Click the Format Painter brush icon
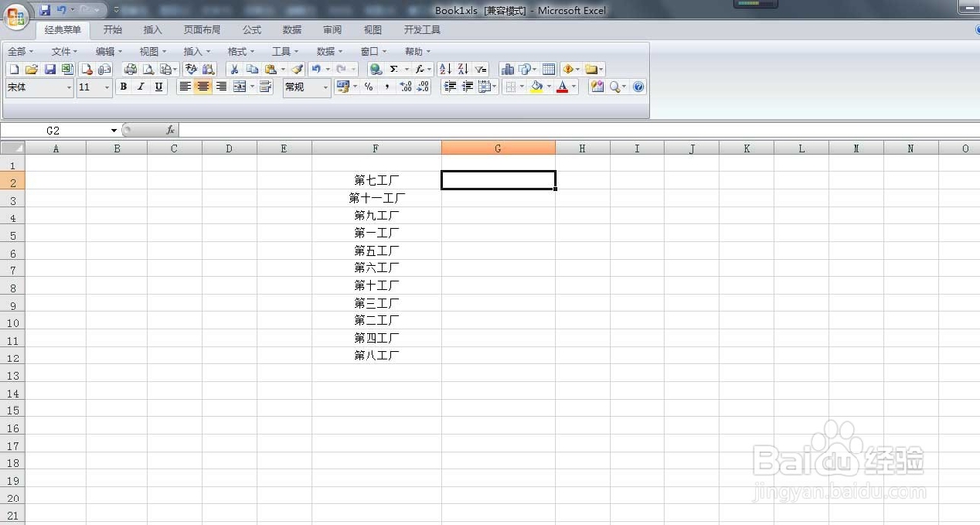 298,70
